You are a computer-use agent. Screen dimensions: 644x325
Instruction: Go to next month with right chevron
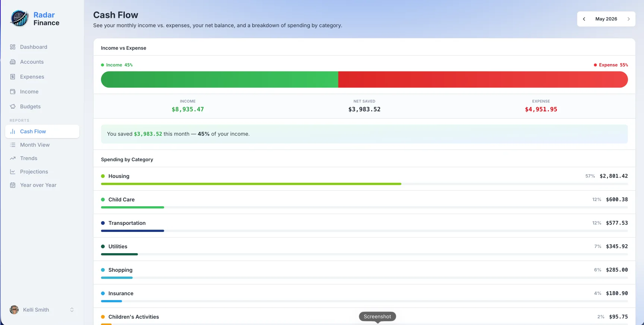coord(628,19)
